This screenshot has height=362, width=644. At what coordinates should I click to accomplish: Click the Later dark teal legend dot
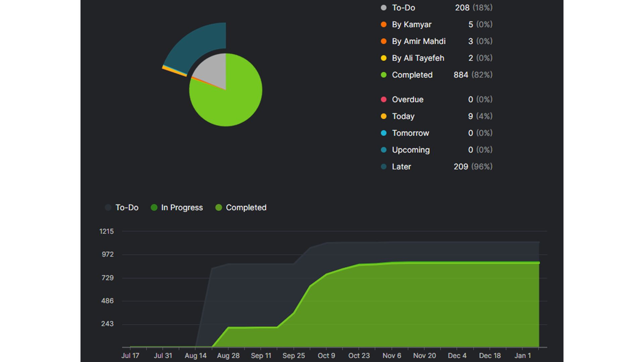click(x=384, y=167)
